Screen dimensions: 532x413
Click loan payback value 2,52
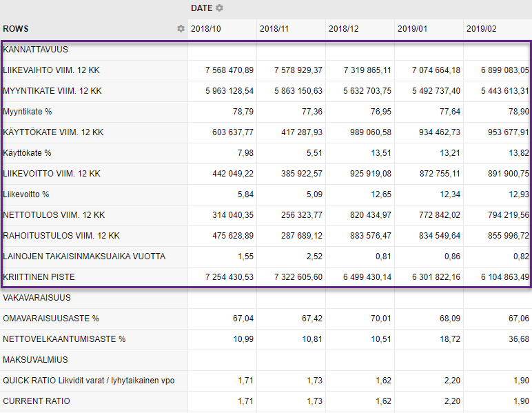(x=314, y=256)
